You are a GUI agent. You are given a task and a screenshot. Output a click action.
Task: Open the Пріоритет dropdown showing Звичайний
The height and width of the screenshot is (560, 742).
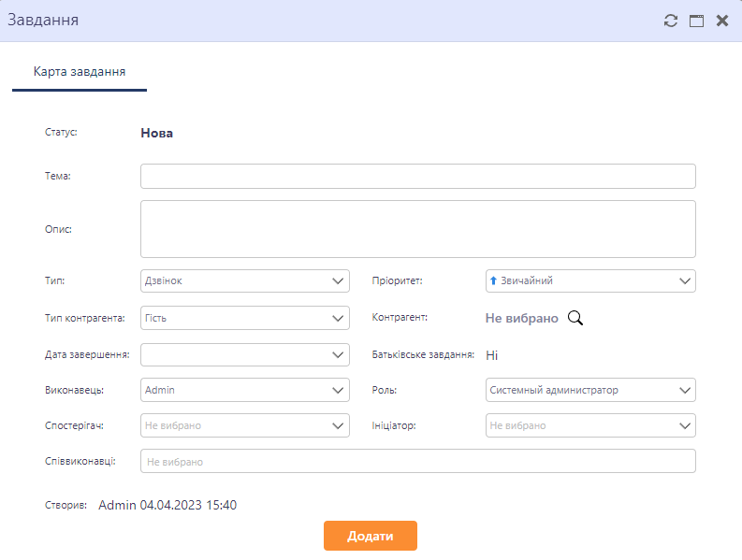point(590,280)
